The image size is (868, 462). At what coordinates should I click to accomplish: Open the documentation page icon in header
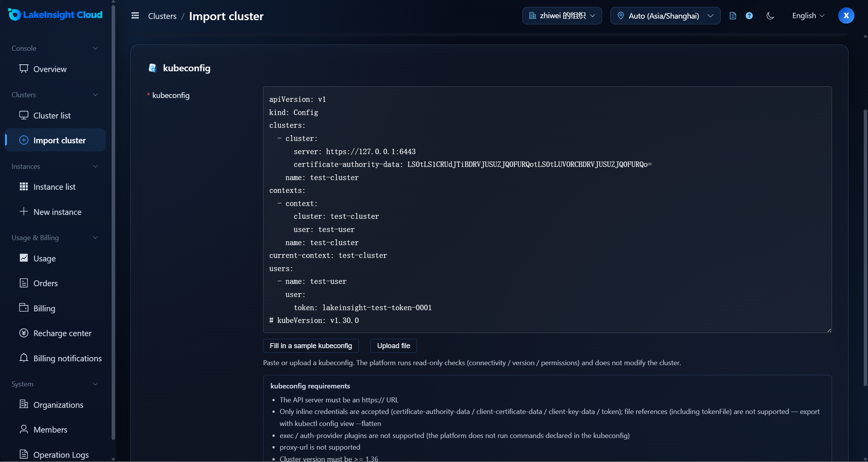pyautogui.click(x=732, y=15)
